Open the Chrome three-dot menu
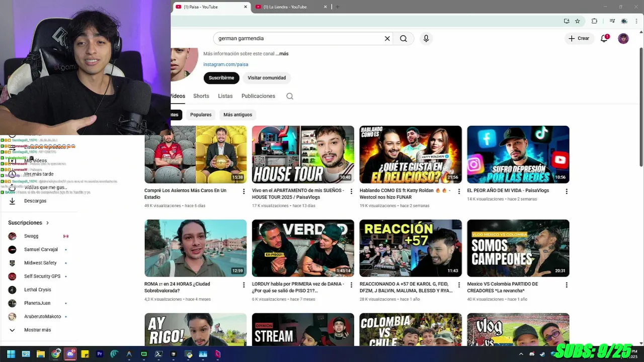The width and height of the screenshot is (644, 362). click(x=636, y=21)
